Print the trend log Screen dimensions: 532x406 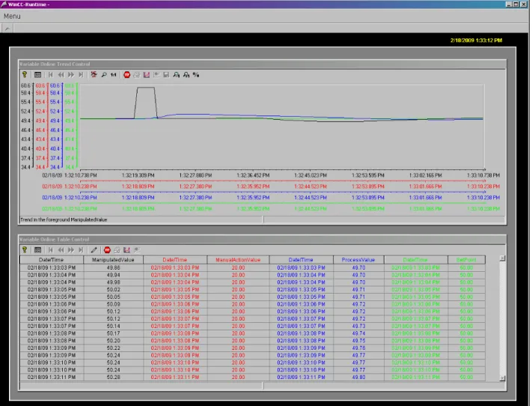pyautogui.click(x=137, y=75)
